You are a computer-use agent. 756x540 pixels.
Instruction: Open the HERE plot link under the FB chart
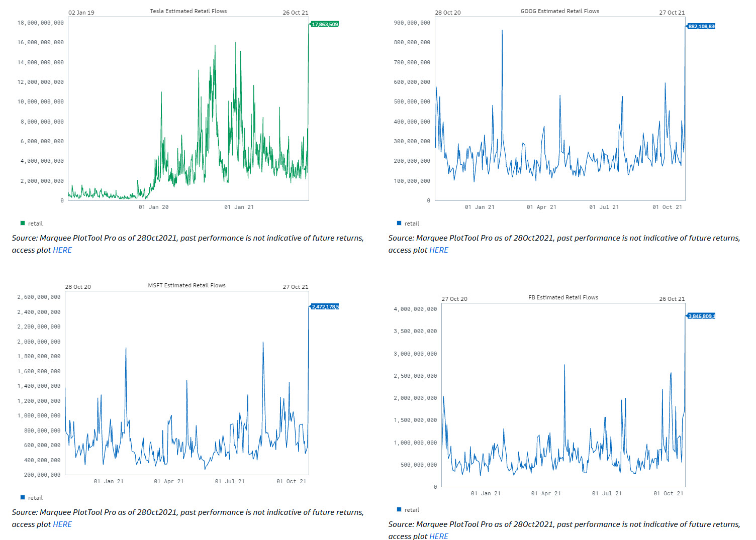point(438,536)
